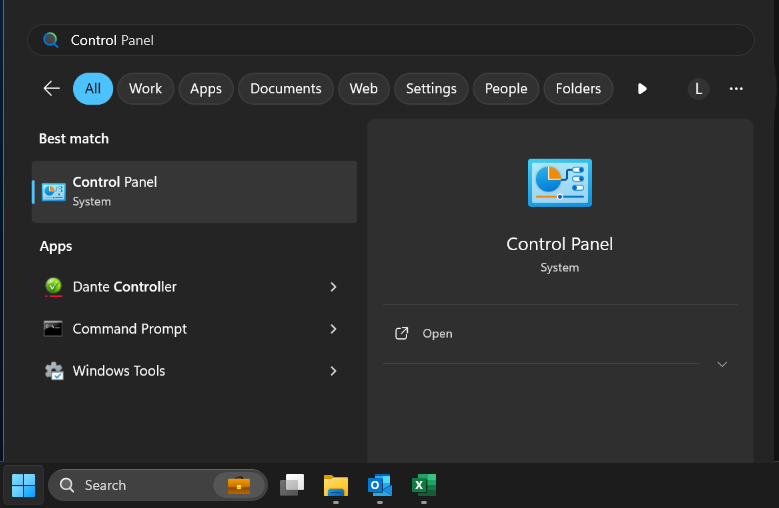This screenshot has height=508, width=779.
Task: Switch to the Web filter tab
Action: [x=364, y=89]
